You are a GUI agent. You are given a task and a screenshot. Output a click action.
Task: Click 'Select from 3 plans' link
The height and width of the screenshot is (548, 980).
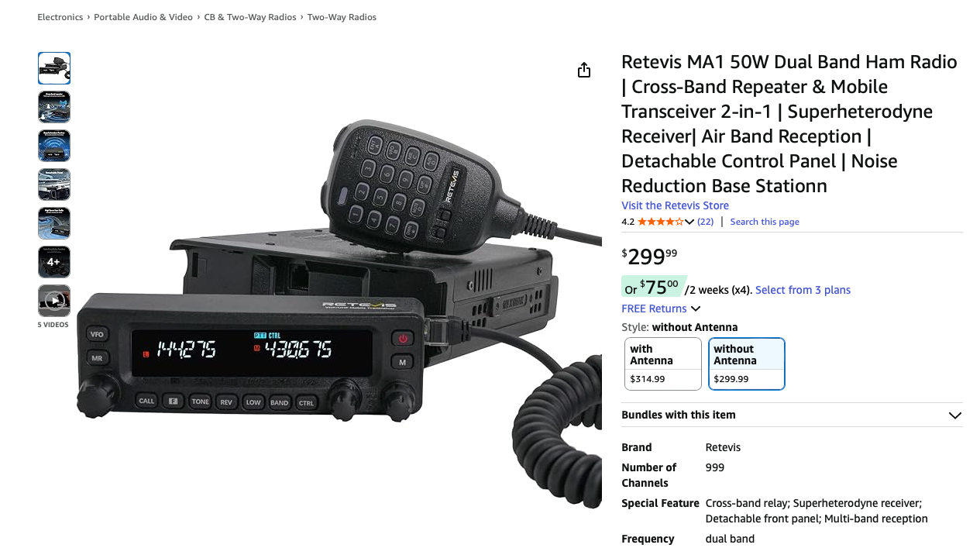pyautogui.click(x=803, y=290)
